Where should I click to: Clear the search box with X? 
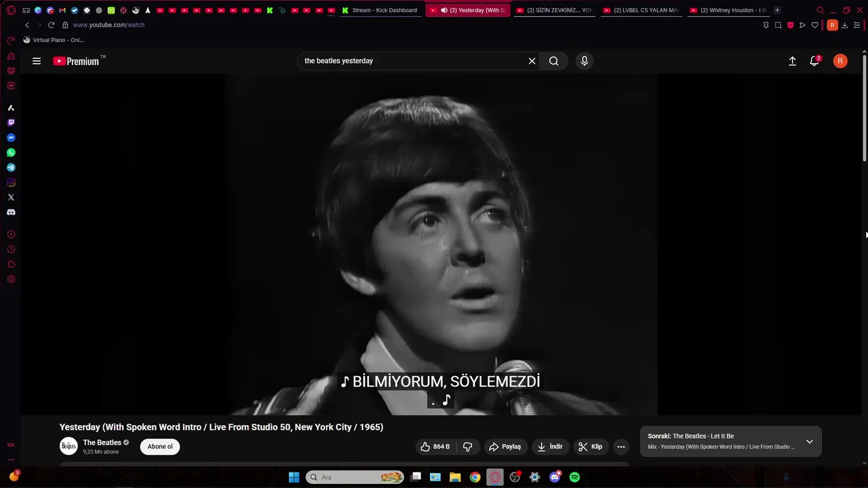pos(532,61)
